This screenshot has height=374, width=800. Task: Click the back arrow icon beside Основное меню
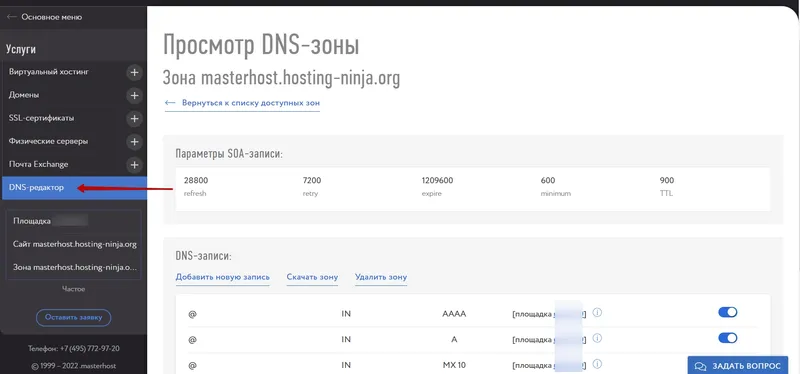coord(12,17)
